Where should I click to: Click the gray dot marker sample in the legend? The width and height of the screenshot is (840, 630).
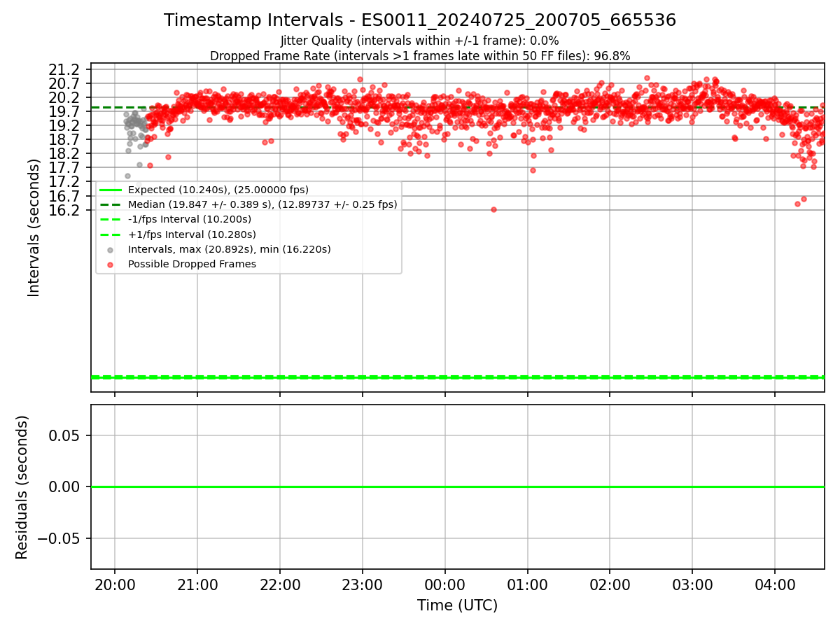[111, 250]
